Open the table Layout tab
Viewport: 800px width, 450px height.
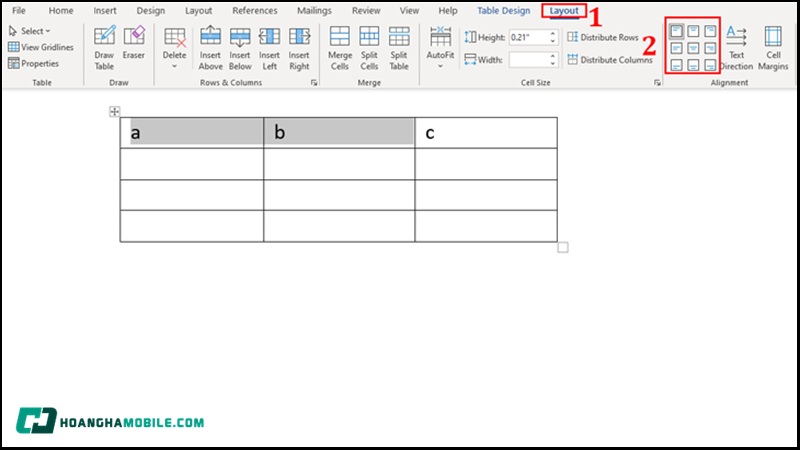(x=564, y=10)
